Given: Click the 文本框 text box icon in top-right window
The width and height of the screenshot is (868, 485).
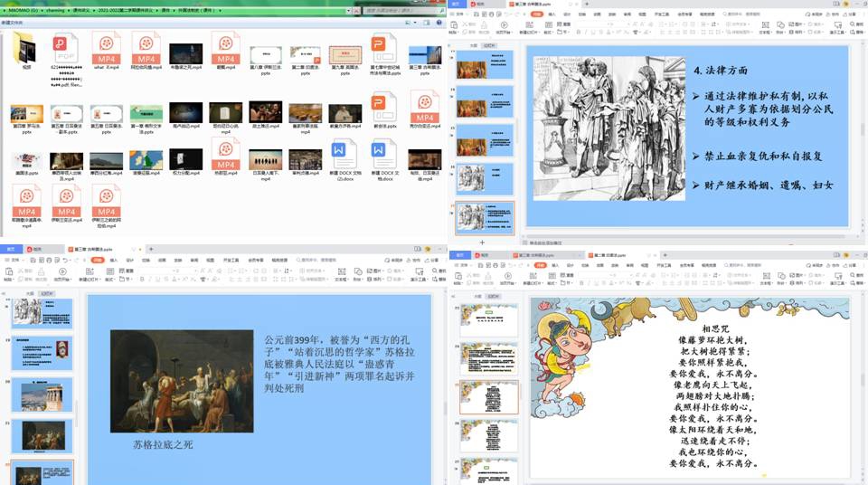Looking at the screenshot, I should click(x=764, y=26).
